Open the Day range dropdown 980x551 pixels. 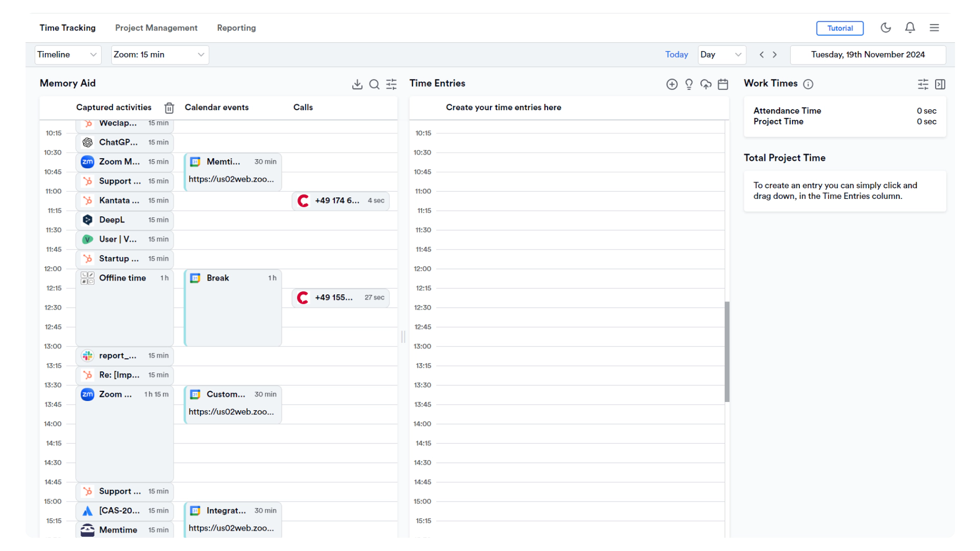tap(721, 55)
